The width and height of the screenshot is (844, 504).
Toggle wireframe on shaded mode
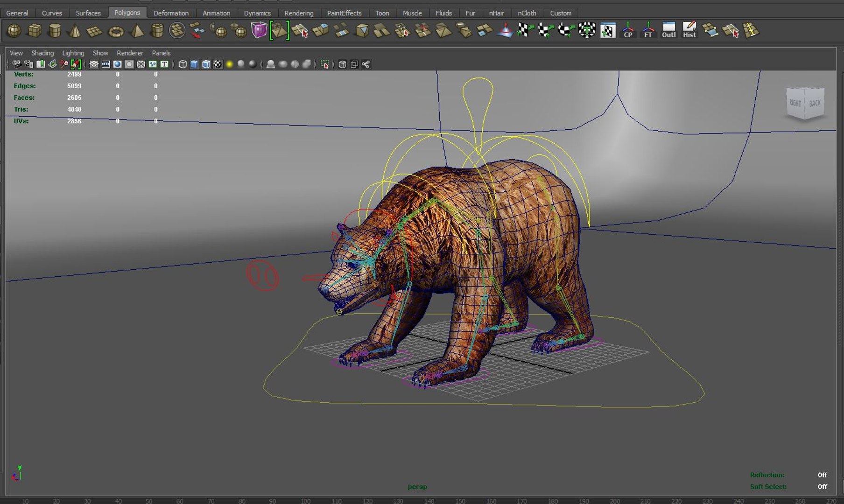tap(206, 64)
